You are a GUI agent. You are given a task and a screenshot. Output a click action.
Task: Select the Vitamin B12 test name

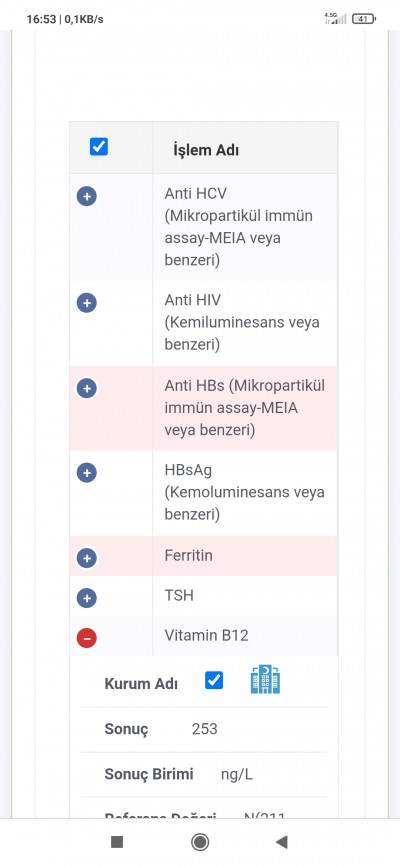tap(207, 635)
